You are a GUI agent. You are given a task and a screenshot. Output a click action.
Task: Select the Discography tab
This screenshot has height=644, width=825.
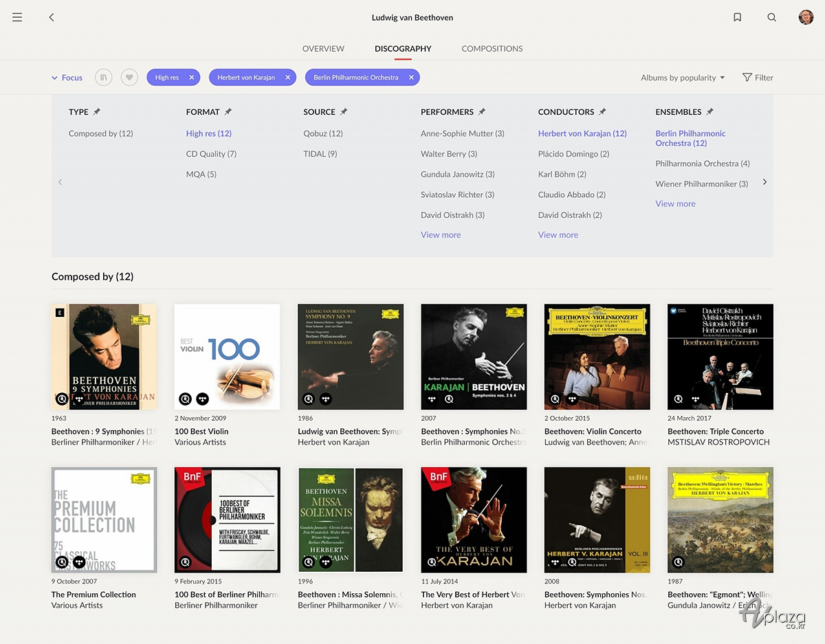click(x=403, y=49)
